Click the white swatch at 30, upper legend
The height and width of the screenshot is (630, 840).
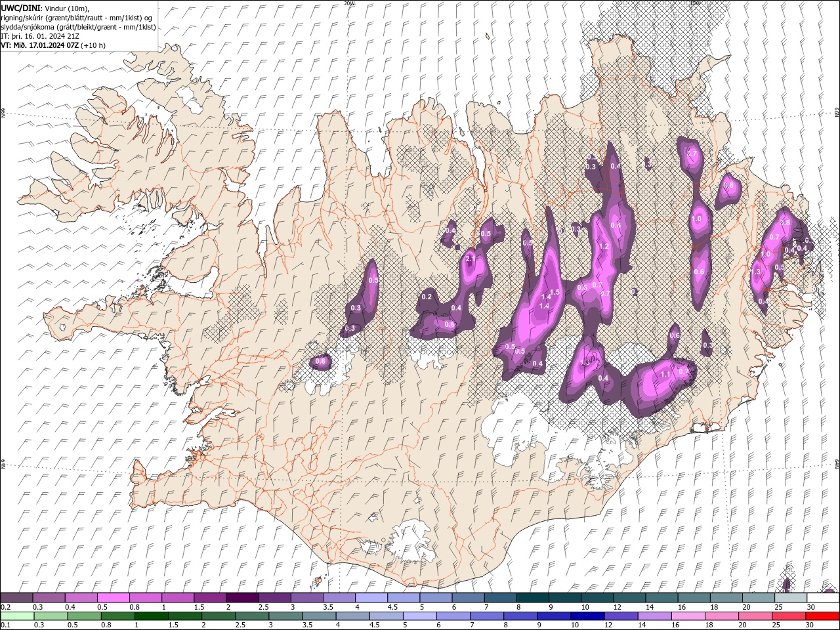[x=823, y=598]
